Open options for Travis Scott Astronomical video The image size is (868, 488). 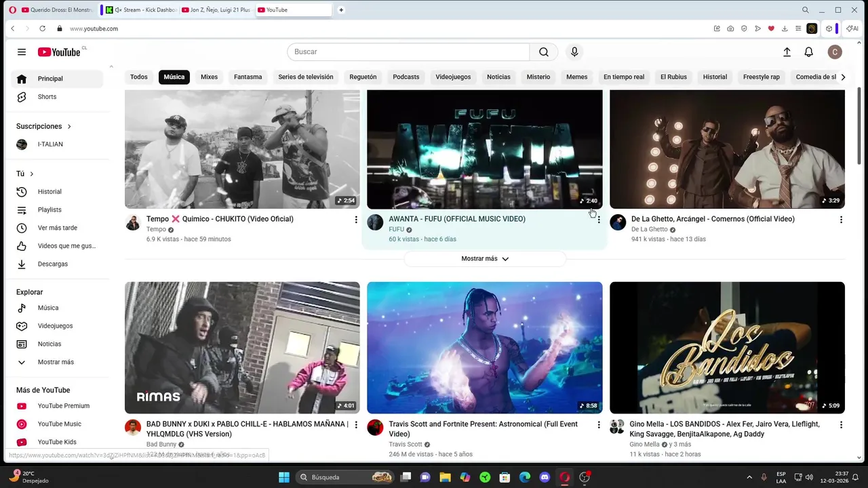coord(598,425)
